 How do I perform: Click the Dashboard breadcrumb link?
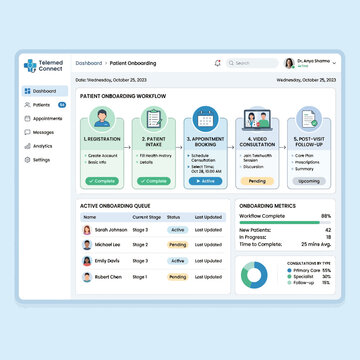coord(89,63)
